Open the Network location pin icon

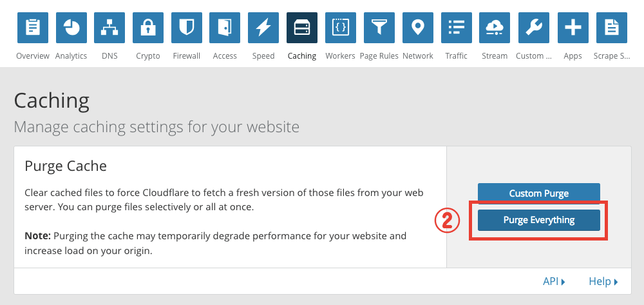(418, 28)
